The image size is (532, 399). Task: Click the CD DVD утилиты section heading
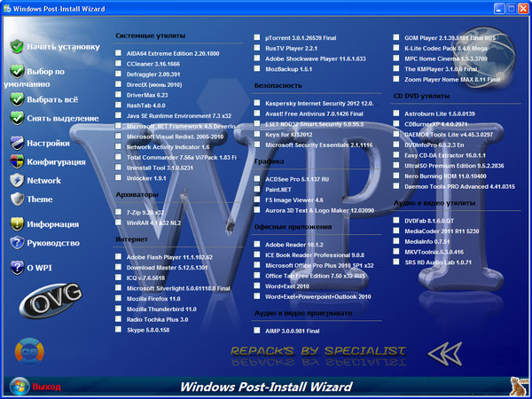pyautogui.click(x=421, y=96)
